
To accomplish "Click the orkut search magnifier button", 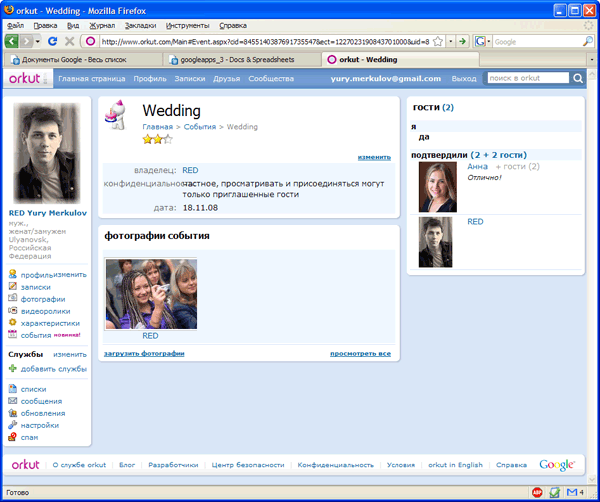I will pyautogui.click(x=578, y=78).
